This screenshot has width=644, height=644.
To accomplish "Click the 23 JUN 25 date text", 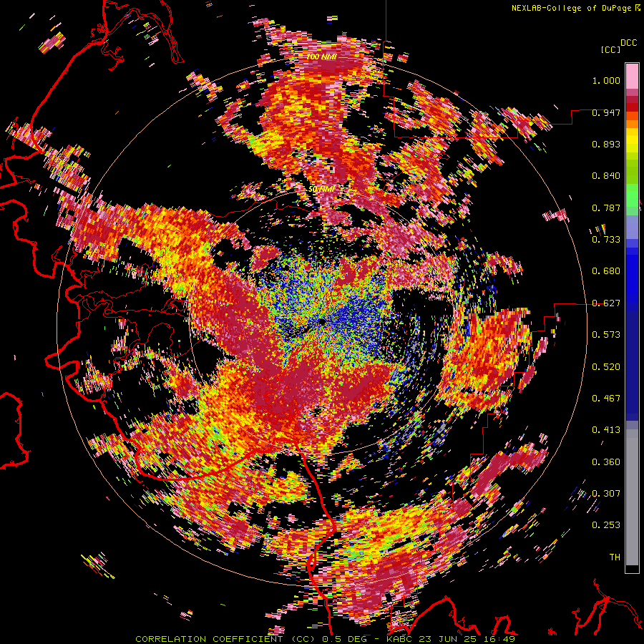I will coord(447,639).
